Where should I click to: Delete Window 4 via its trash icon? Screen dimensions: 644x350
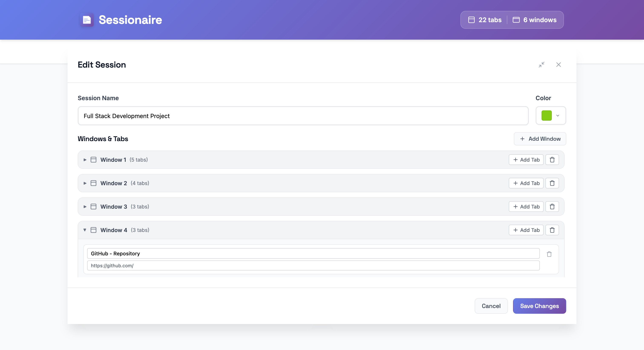pos(552,230)
